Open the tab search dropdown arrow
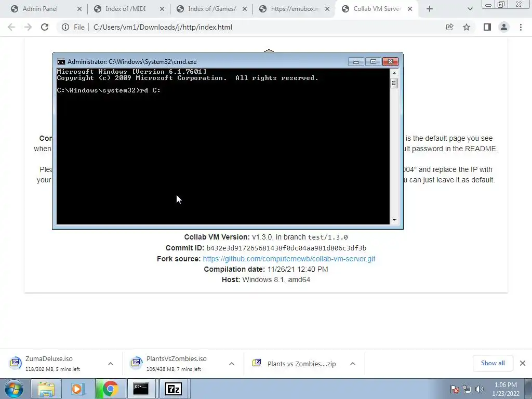The height and width of the screenshot is (399, 532). click(470, 9)
